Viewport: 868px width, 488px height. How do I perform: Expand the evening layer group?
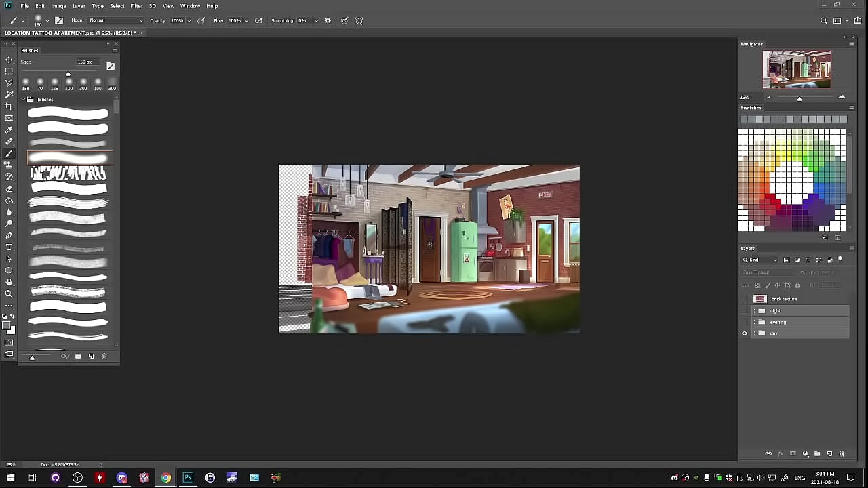pyautogui.click(x=754, y=322)
